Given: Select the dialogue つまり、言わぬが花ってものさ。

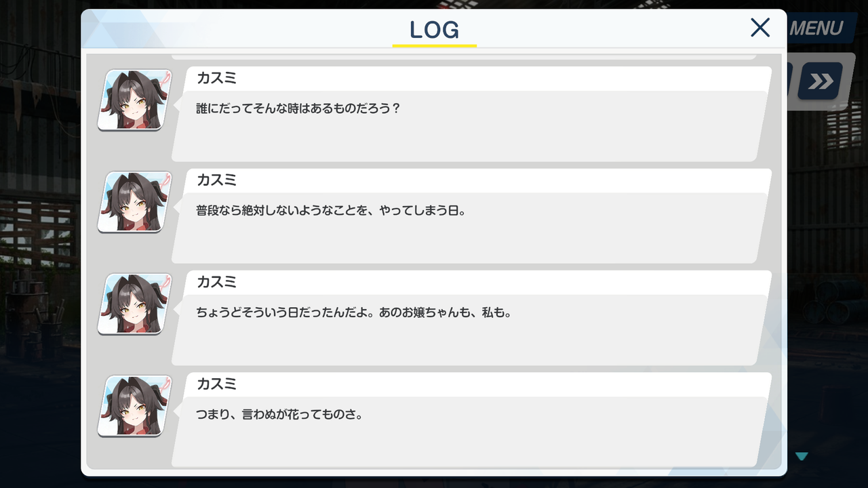Looking at the screenshot, I should pos(279,414).
